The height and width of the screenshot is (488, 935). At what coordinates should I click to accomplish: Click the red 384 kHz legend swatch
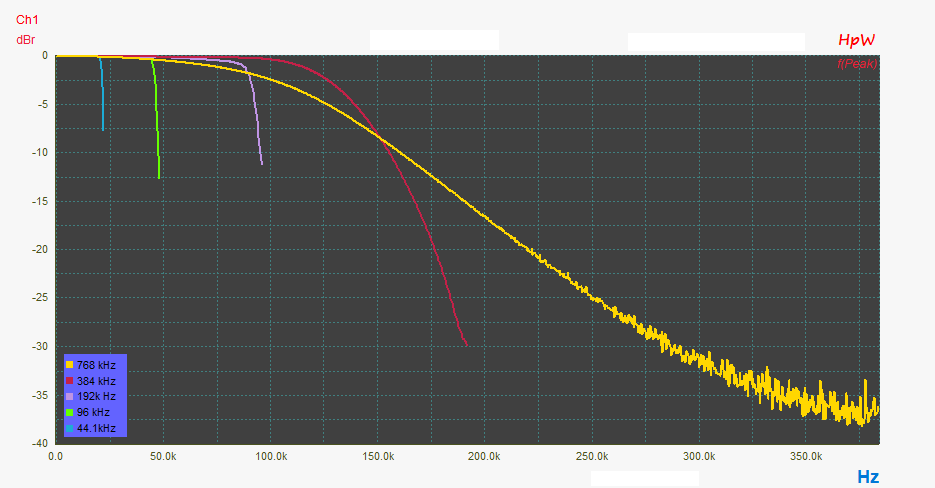point(70,381)
